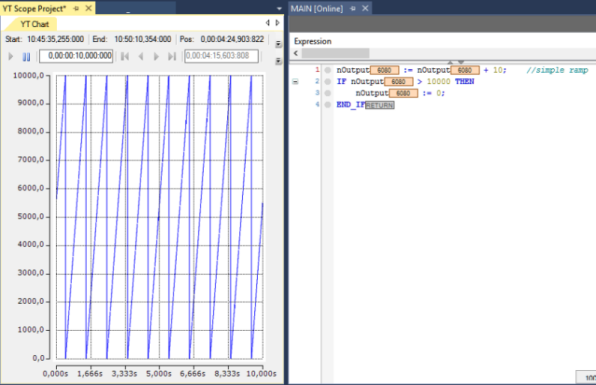596x385 pixels.
Task: Click the first nOutput value box on line 1
Action: click(384, 70)
